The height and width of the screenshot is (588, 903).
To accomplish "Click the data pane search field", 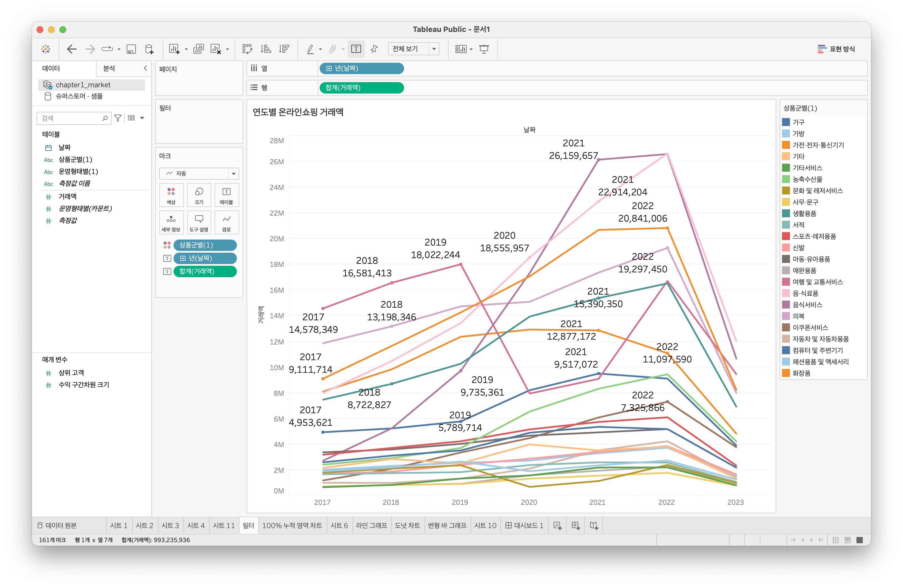I will click(x=70, y=118).
